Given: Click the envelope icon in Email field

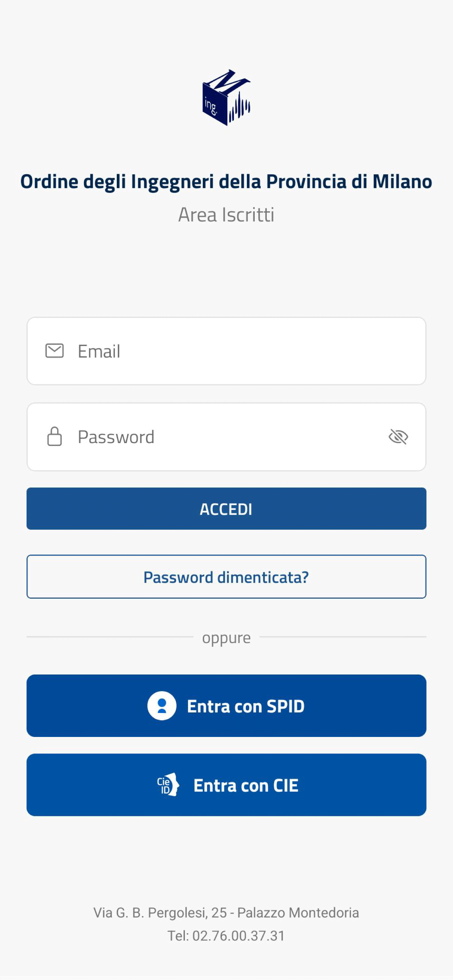Looking at the screenshot, I should coord(54,351).
